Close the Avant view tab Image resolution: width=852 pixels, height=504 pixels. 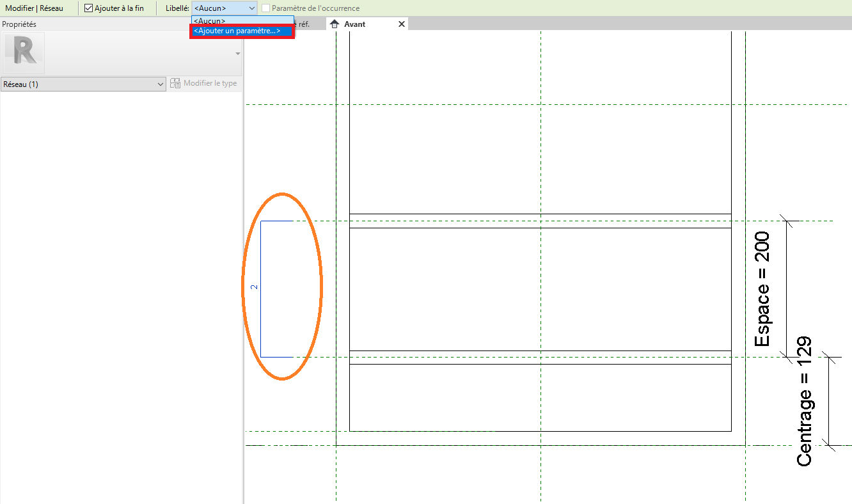click(402, 24)
